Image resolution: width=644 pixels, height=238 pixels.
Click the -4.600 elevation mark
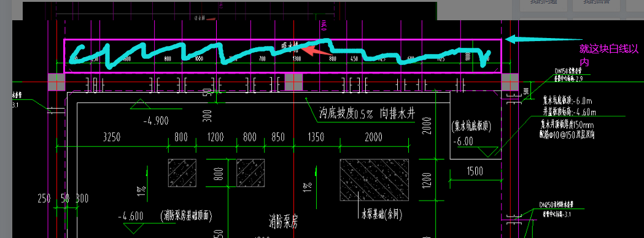(130, 217)
